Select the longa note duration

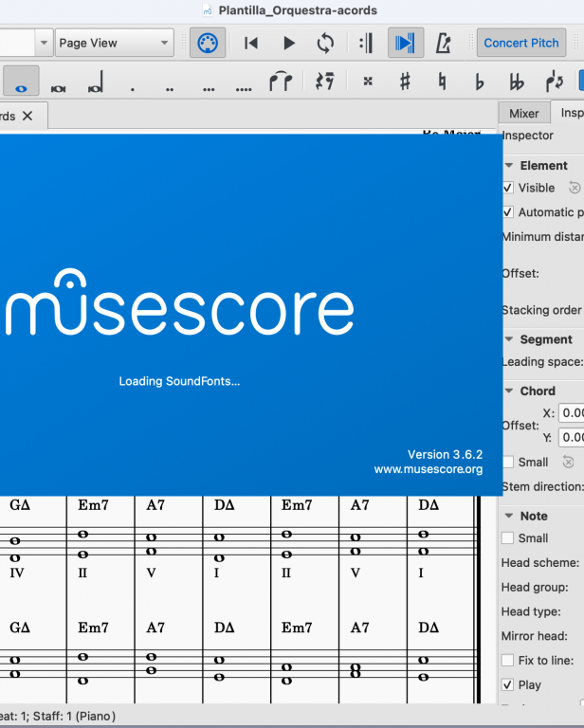click(x=96, y=82)
